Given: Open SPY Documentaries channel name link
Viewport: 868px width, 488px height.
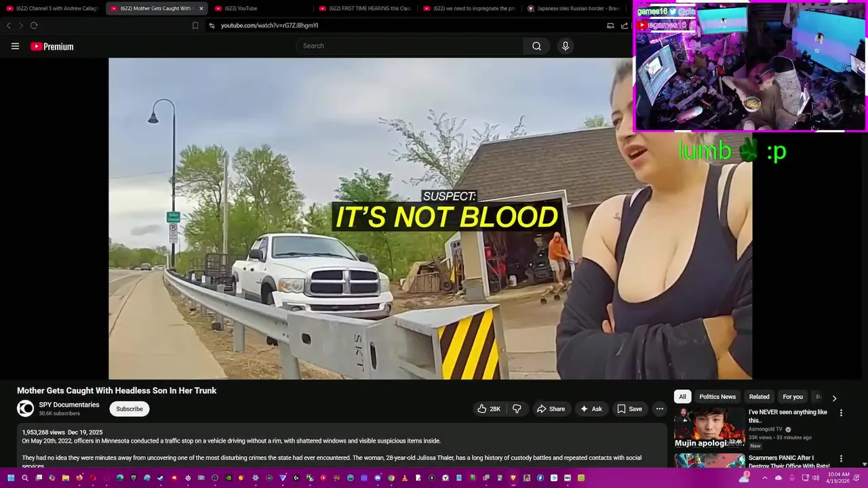Looking at the screenshot, I should coord(69,405).
